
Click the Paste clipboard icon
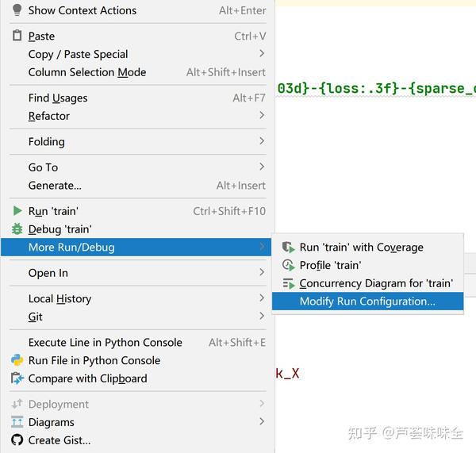[17, 36]
